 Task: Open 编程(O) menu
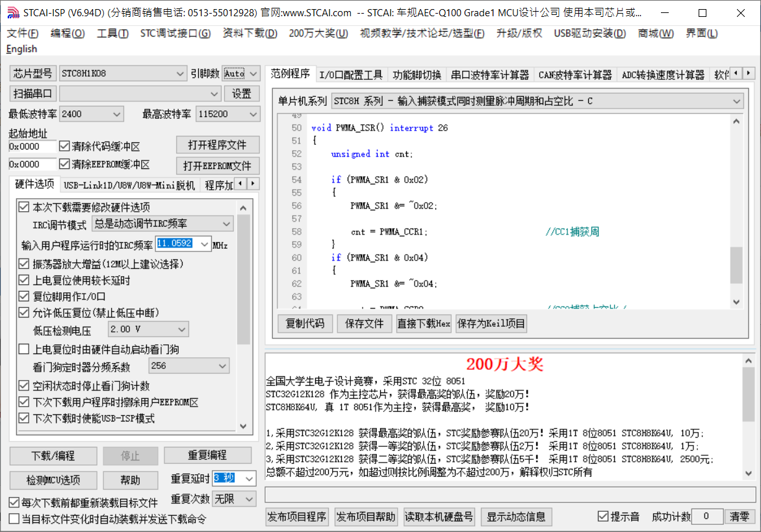68,33
